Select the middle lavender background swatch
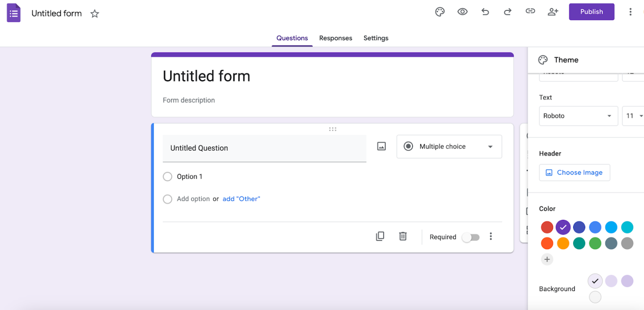Viewport: 644px width, 310px height. coord(611,281)
